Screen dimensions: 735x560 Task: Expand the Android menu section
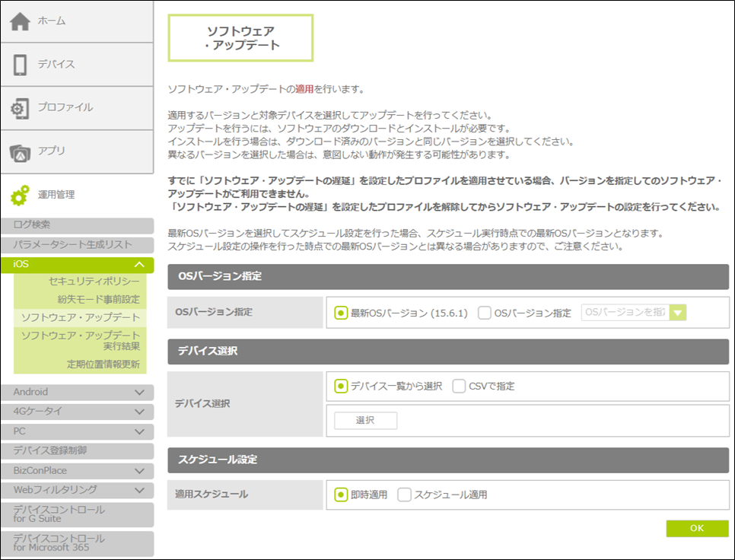click(x=138, y=393)
